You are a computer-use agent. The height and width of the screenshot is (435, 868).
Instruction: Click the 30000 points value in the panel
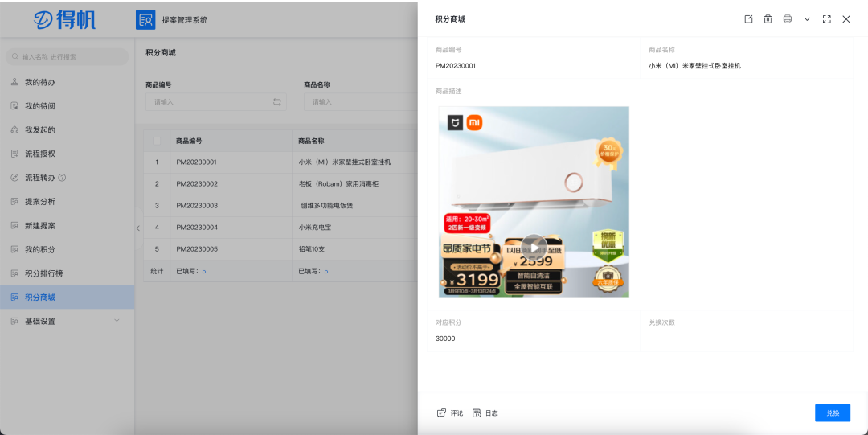click(445, 339)
